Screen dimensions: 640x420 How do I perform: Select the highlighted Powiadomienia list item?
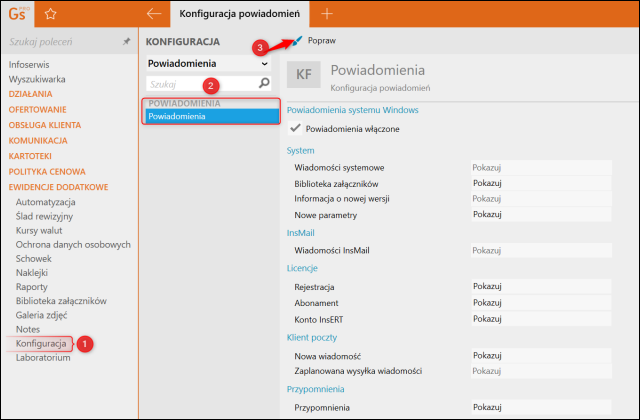212,116
